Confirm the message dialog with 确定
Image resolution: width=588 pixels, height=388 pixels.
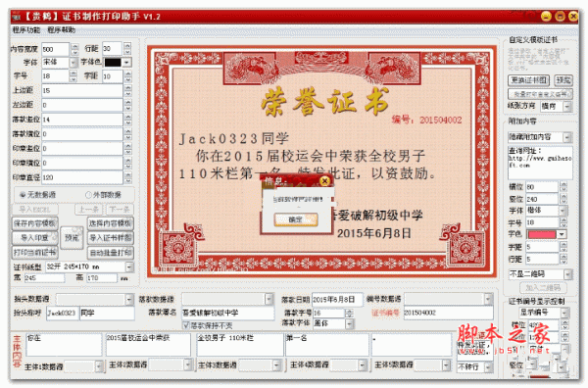coord(296,219)
